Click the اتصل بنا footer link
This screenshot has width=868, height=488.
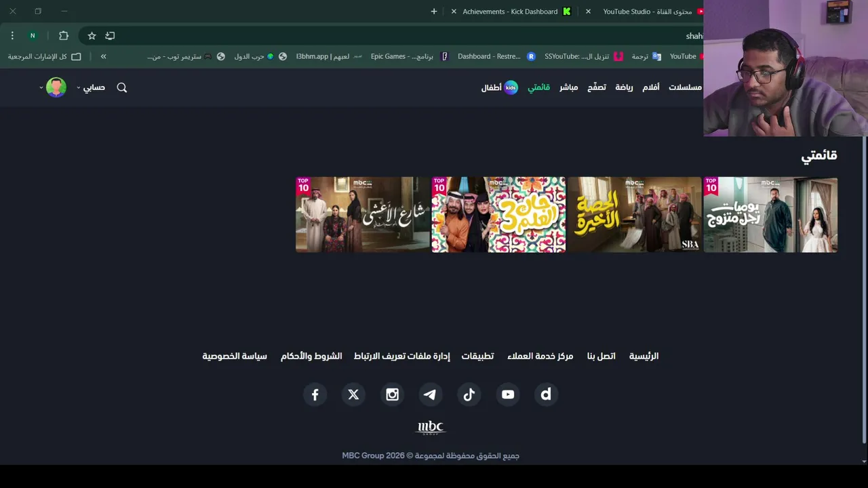pos(601,356)
